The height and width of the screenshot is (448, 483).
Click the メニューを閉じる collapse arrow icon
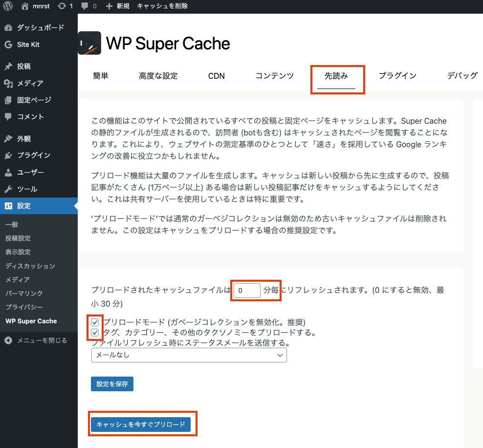pyautogui.click(x=8, y=340)
